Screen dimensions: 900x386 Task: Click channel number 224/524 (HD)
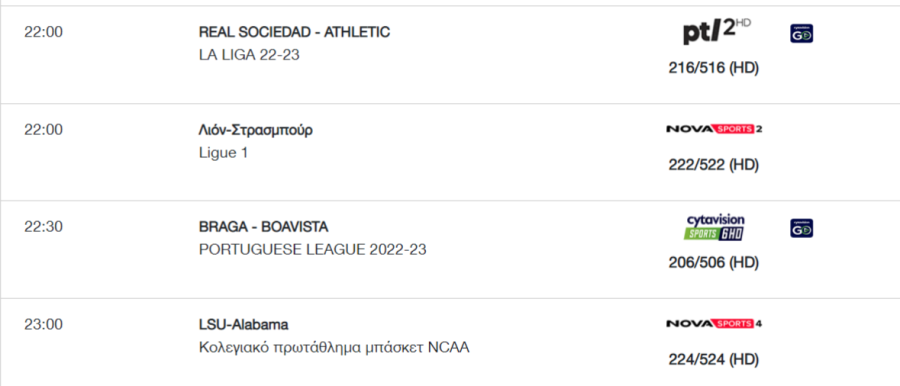click(713, 360)
